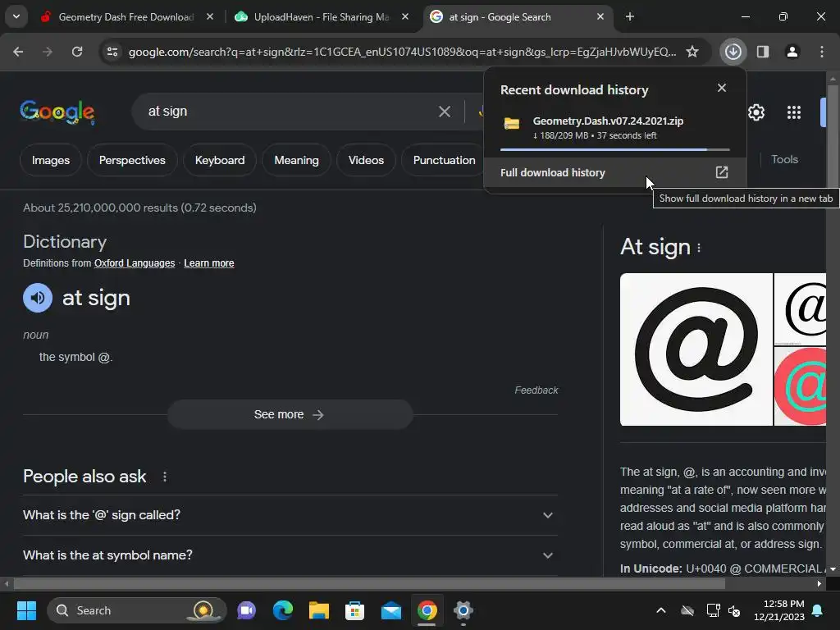Select the Perspectives filter chip

(132, 160)
